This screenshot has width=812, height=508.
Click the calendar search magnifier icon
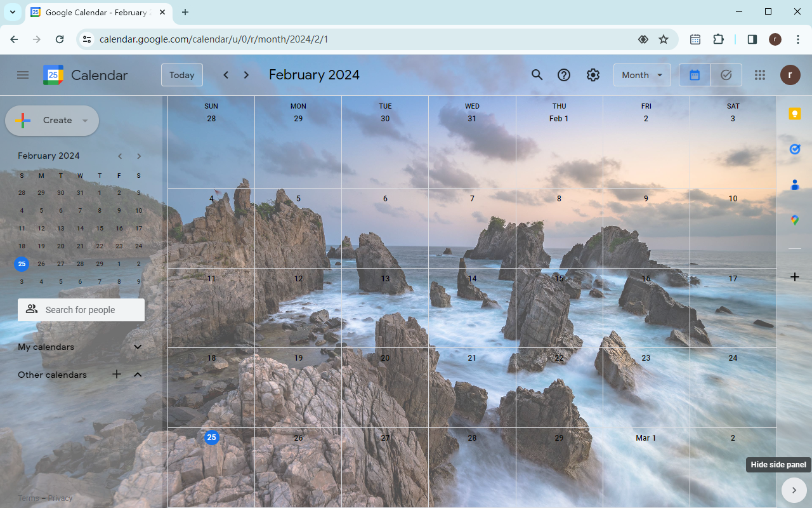(x=537, y=75)
